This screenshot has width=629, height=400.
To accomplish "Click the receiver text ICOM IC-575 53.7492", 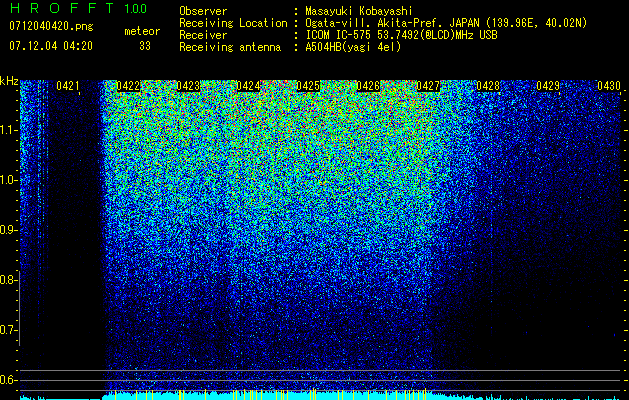I will coord(377,35).
